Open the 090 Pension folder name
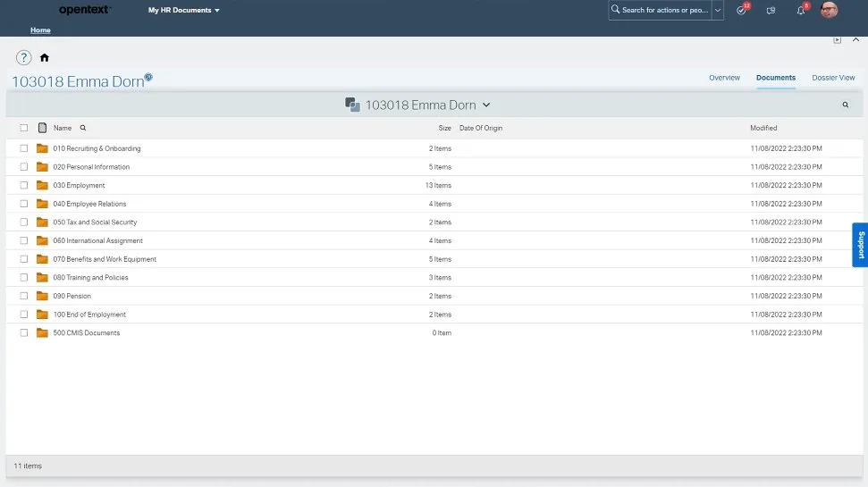 [72, 296]
